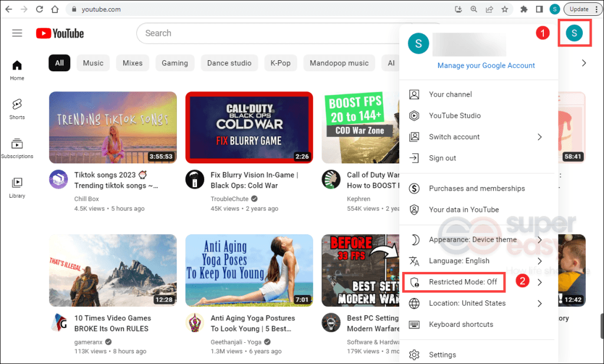Screen dimensions: 604x364
Task: Select the Dance studio chip
Action: coord(229,63)
